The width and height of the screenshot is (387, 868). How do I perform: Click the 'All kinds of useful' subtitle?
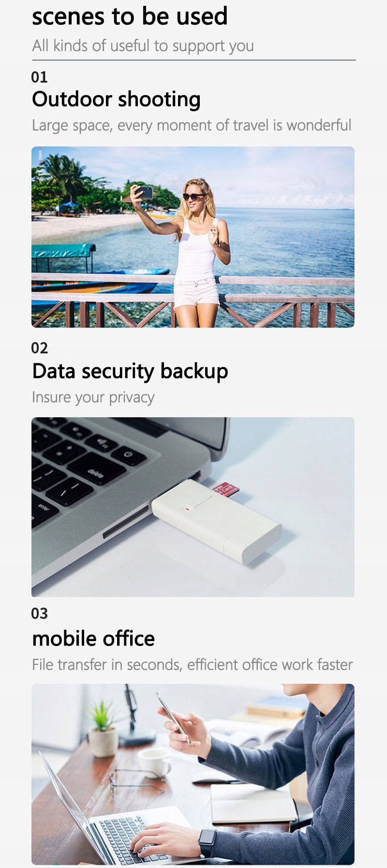point(143,46)
